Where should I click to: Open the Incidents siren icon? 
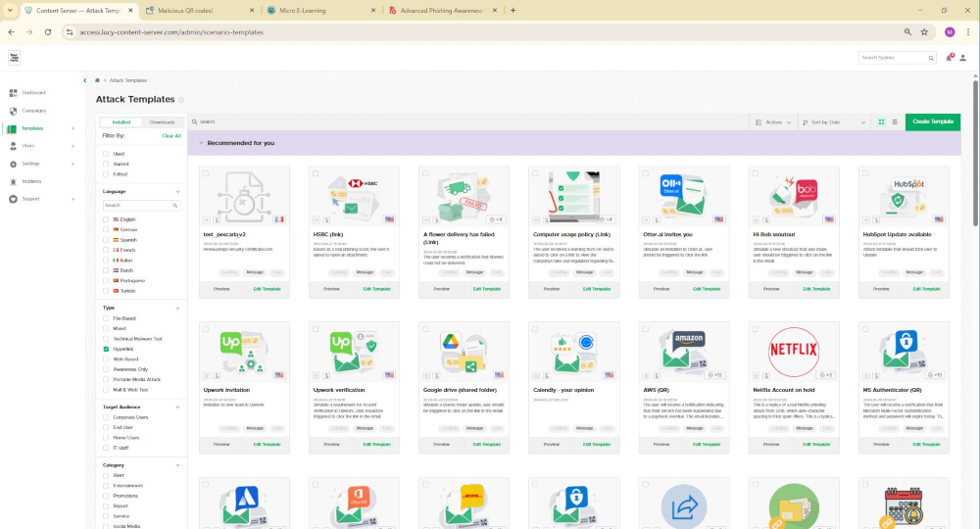click(13, 182)
